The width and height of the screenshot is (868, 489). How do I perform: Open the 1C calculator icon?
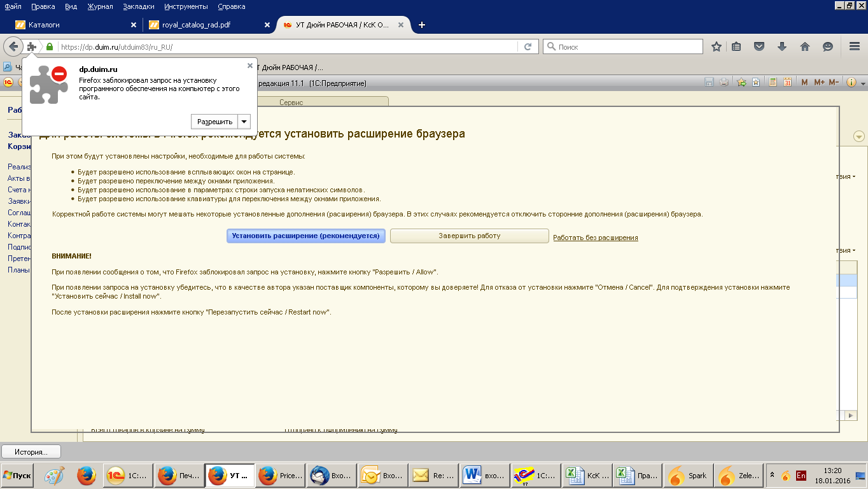pos(773,83)
